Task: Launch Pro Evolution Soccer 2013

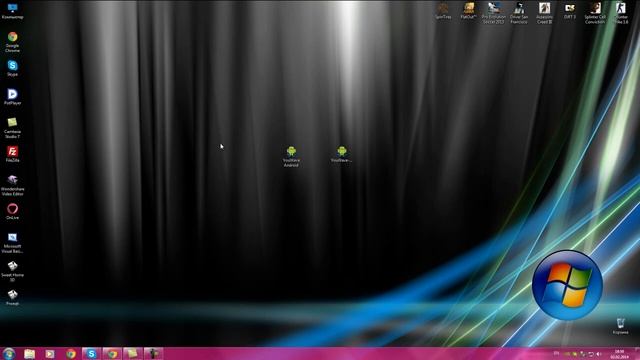Action: 493,13
